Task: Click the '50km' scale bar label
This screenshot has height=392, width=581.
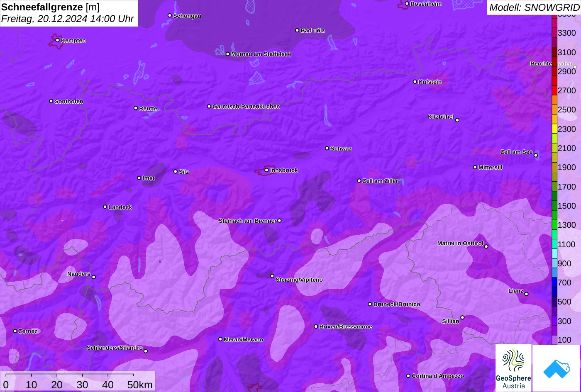Action: 140,385
